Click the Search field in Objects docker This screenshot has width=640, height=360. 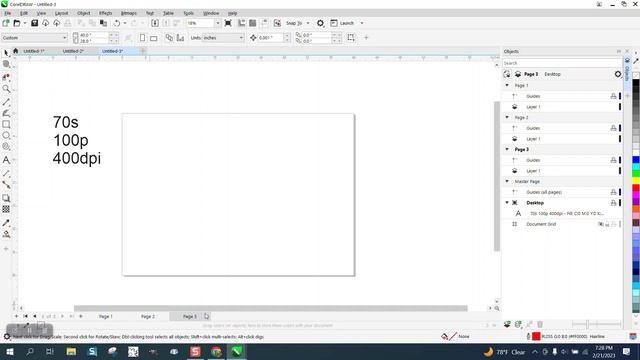(x=562, y=63)
